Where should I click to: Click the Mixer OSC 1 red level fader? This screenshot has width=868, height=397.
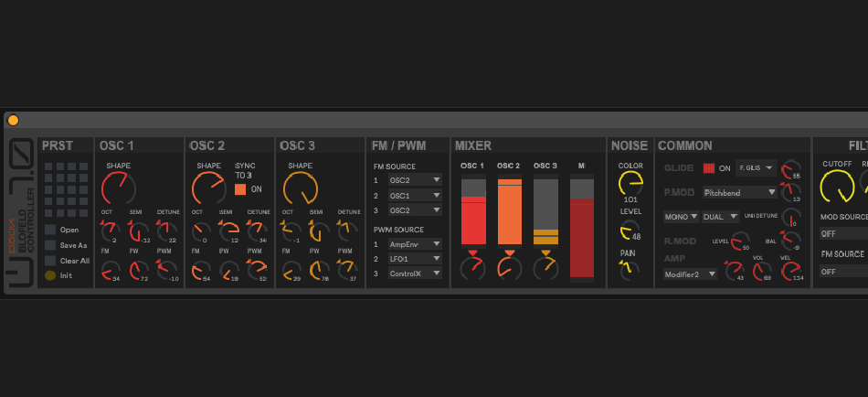(473, 211)
